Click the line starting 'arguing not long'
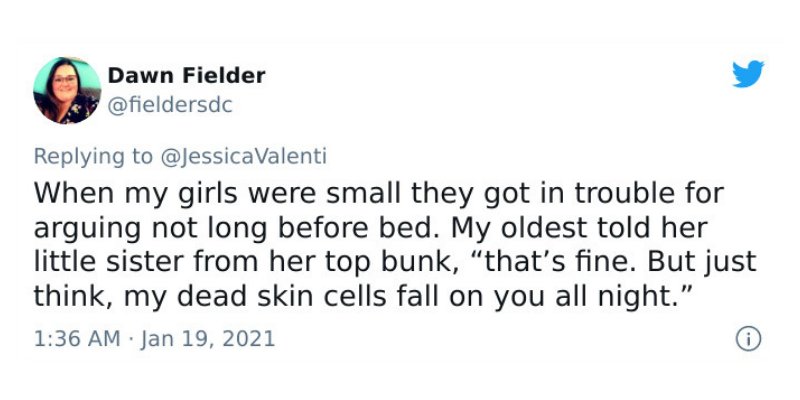Viewport: 800px width, 400px height. point(370,228)
